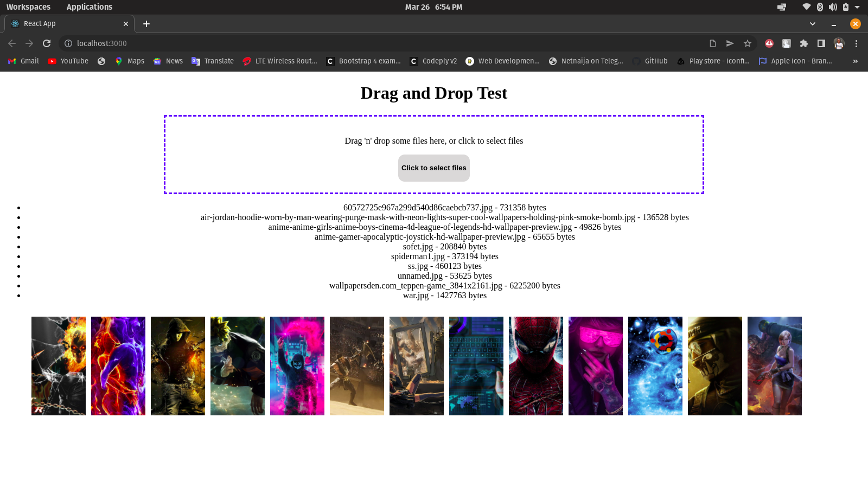
Task: Open Web Development bookmark
Action: (503, 61)
